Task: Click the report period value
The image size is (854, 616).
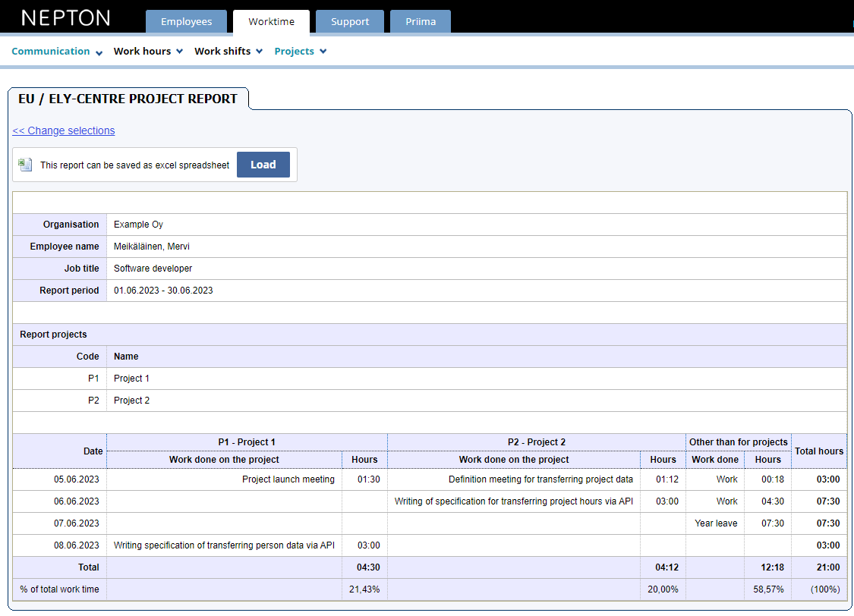Action: [x=162, y=290]
